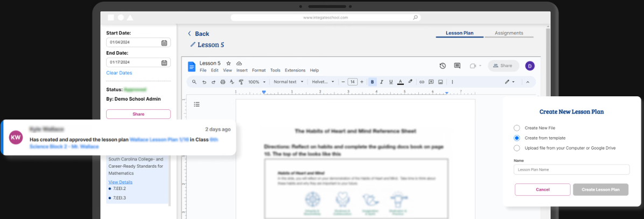Toggle underline formatting

click(391, 82)
